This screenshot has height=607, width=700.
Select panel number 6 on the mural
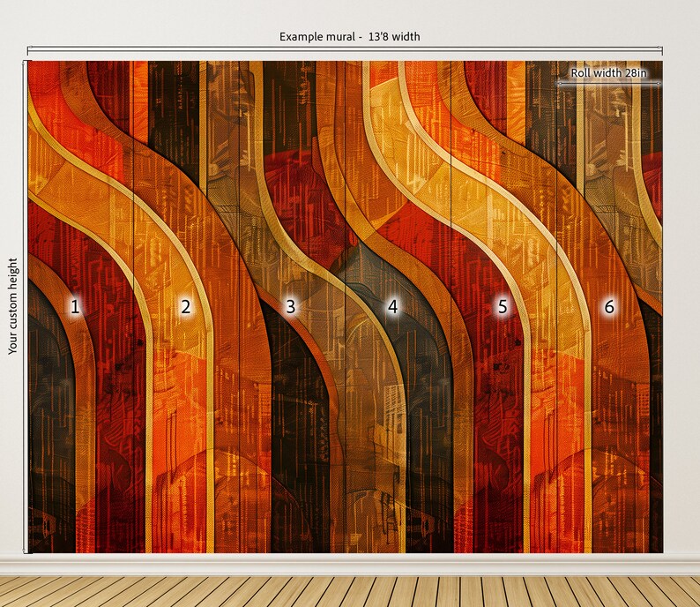(x=609, y=307)
